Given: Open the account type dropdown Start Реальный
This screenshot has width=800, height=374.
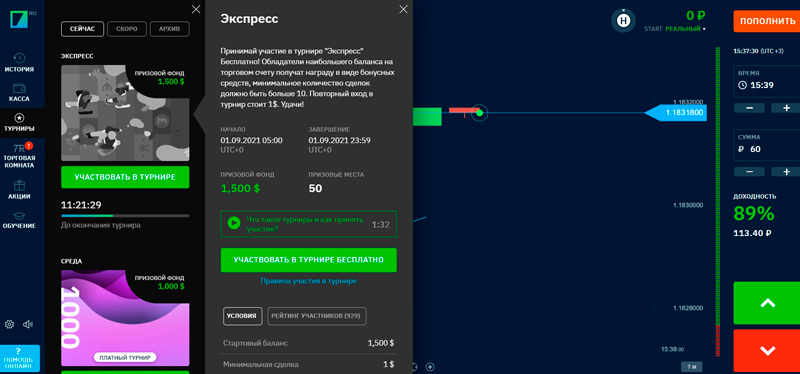Looking at the screenshot, I should (674, 29).
